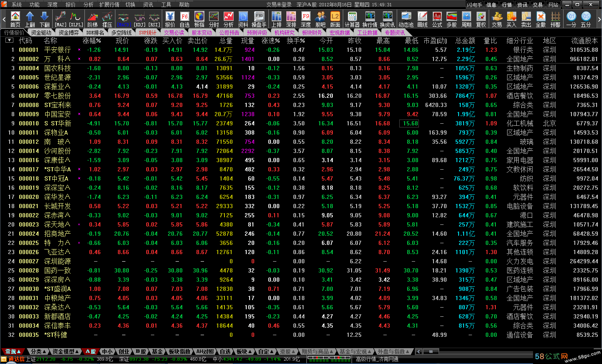602x364 pixels.
Task: Click the 网站 button at top right
Action: 554,5
